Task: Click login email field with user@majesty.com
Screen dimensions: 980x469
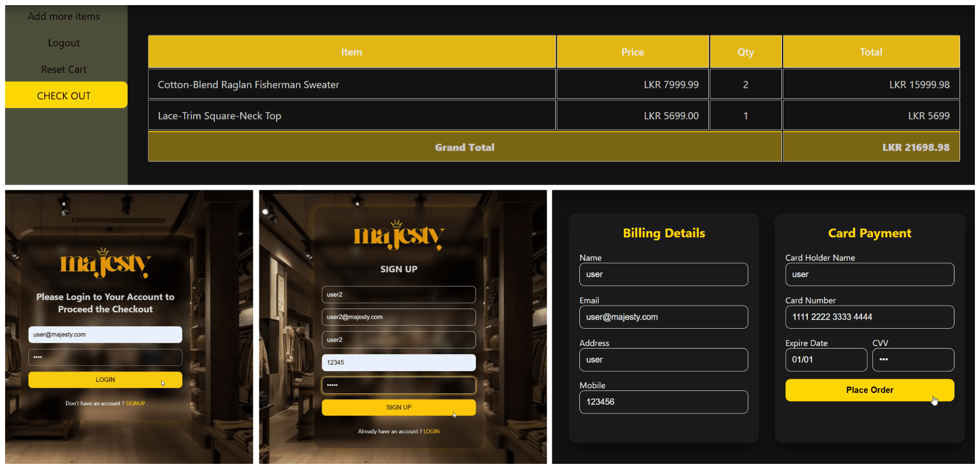Action: pyautogui.click(x=105, y=335)
